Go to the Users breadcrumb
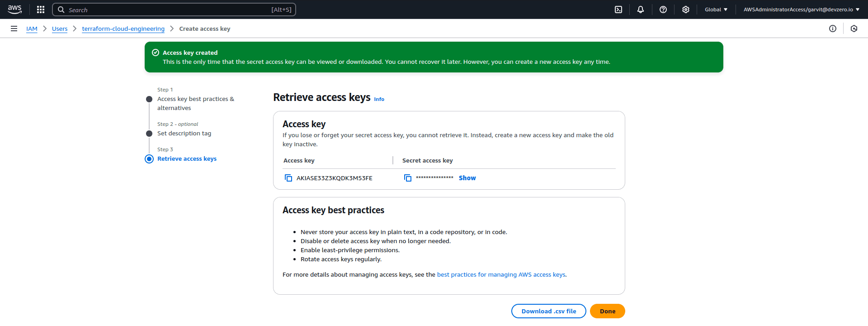The width and height of the screenshot is (868, 326). click(60, 29)
